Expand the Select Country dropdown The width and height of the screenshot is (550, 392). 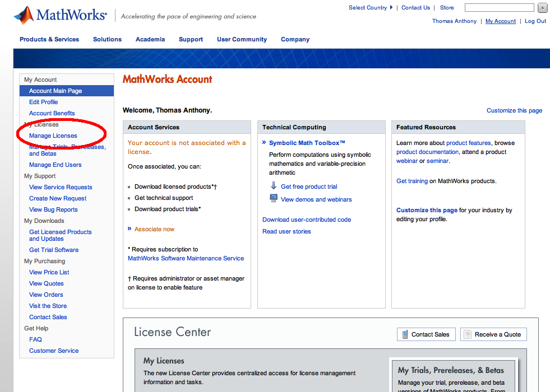[371, 8]
